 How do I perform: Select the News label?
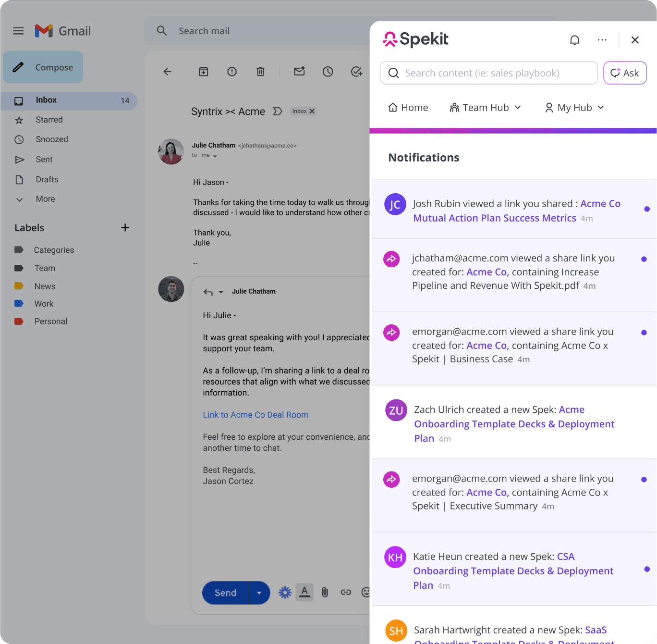45,286
